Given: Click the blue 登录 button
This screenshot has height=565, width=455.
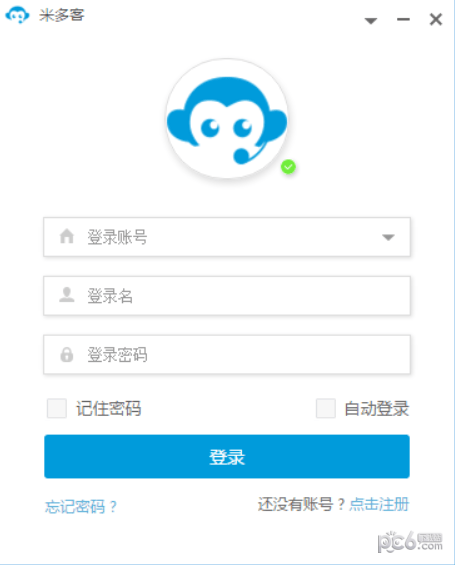Looking at the screenshot, I should click(x=227, y=457).
